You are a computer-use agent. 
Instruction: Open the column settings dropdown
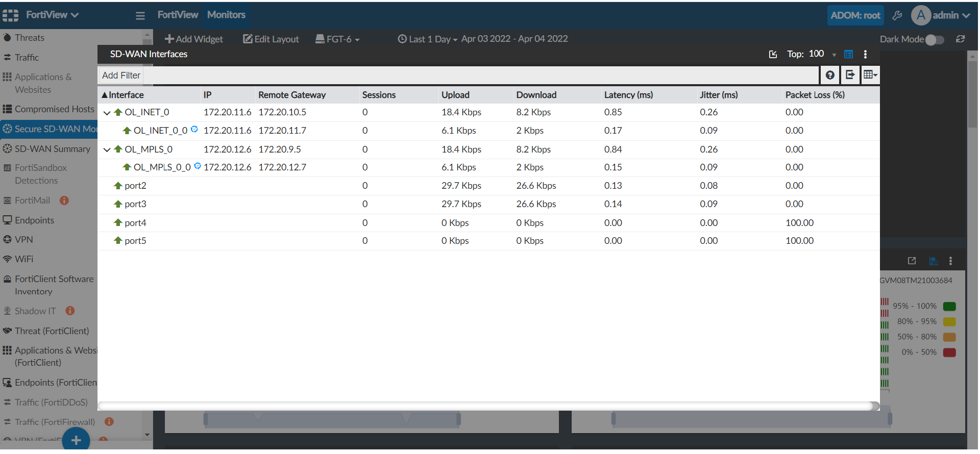870,75
